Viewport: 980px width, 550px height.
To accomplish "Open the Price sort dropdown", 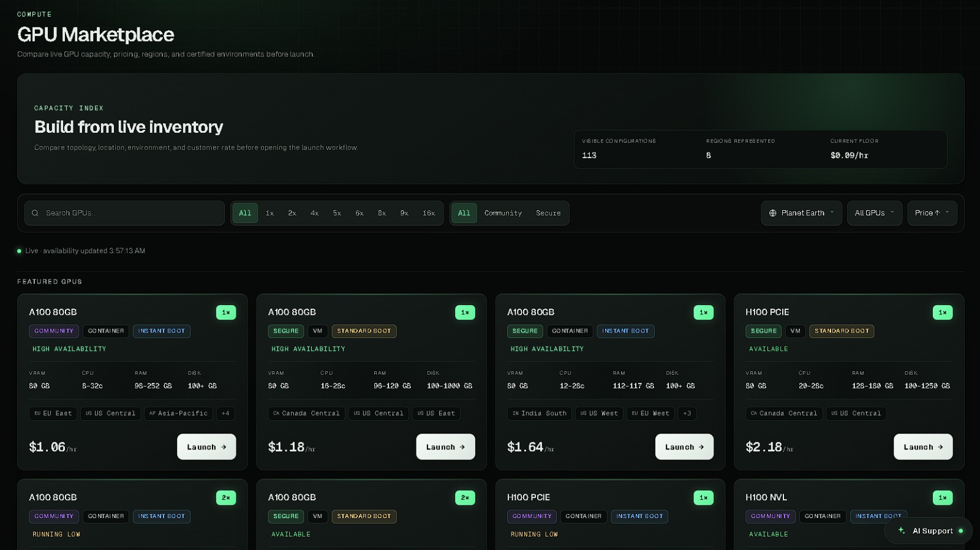I will 932,213.
